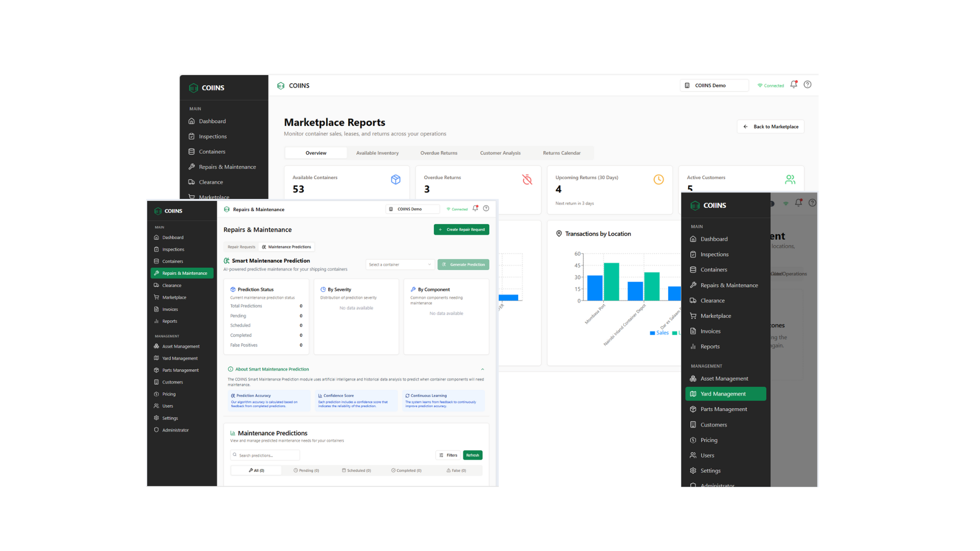Open the Select a container dropdown
The width and height of the screenshot is (980, 551).
[x=400, y=264]
